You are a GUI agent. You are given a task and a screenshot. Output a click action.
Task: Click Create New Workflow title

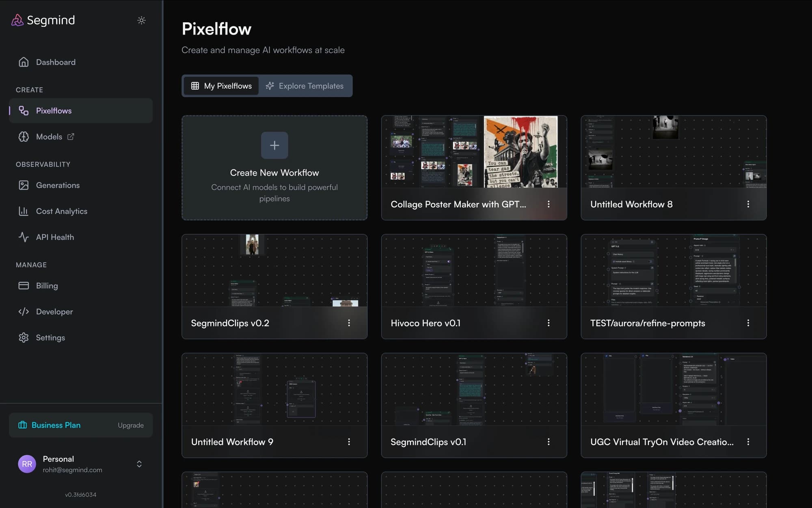click(274, 173)
